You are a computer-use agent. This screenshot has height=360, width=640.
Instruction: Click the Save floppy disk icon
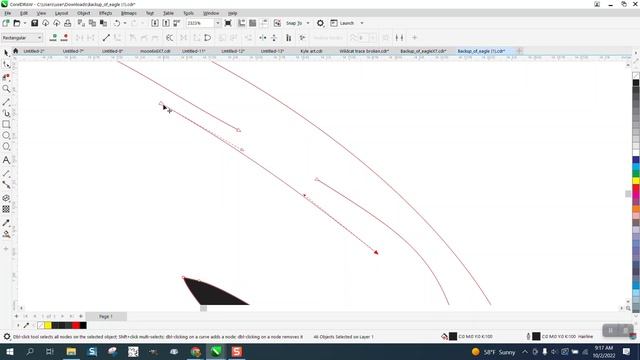(x=34, y=23)
